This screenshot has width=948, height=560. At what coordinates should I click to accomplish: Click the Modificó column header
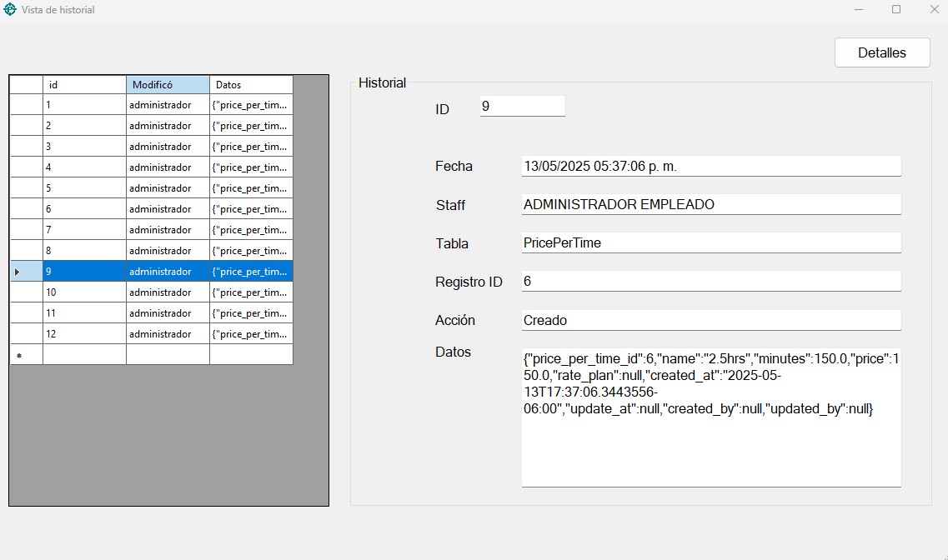point(168,85)
